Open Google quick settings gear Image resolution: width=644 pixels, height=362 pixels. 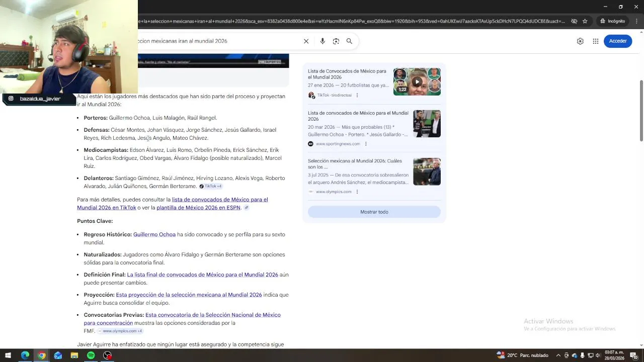tap(580, 41)
